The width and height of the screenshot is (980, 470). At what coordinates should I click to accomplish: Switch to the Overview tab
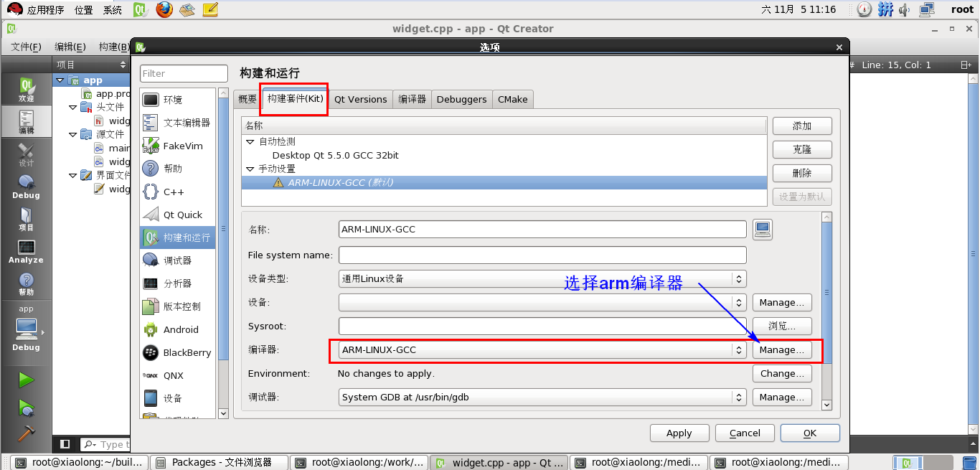tap(248, 100)
